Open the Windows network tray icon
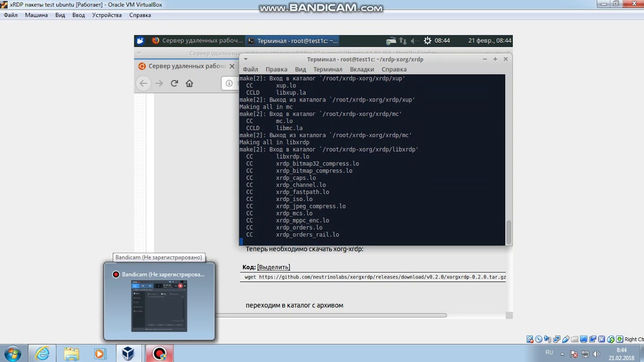The image size is (644, 362). [x=585, y=353]
